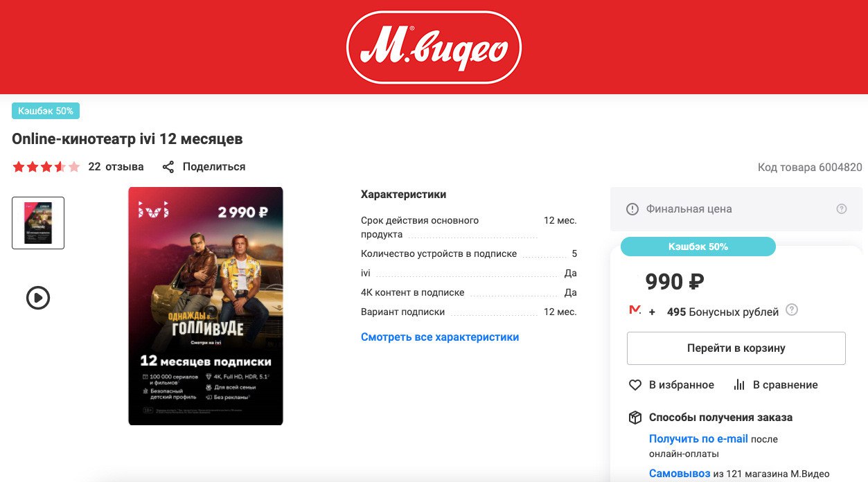Click the main ivi product poster image
The height and width of the screenshot is (482, 868).
tap(206, 306)
